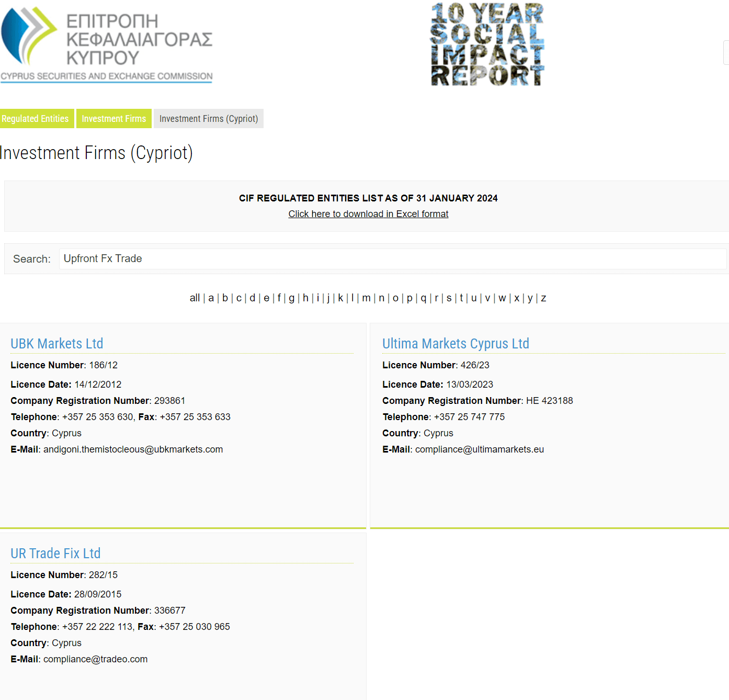Focus the Search input field
The height and width of the screenshot is (700, 729).
pos(393,259)
